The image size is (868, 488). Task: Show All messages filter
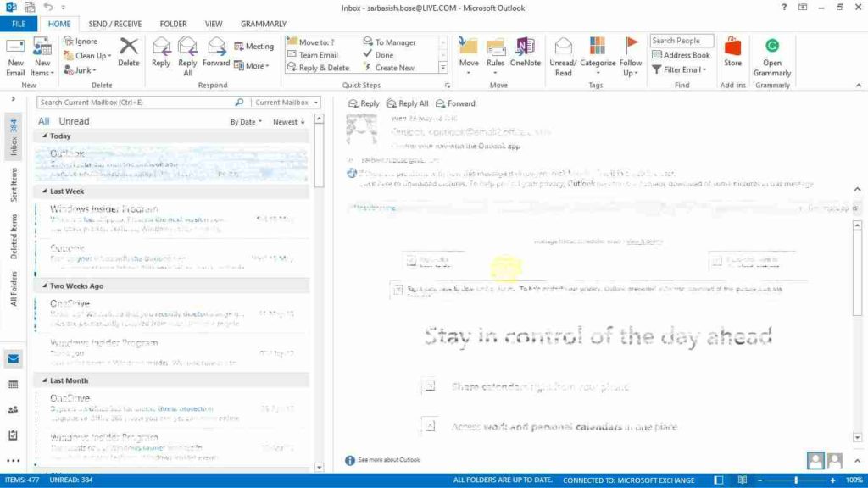(x=44, y=121)
